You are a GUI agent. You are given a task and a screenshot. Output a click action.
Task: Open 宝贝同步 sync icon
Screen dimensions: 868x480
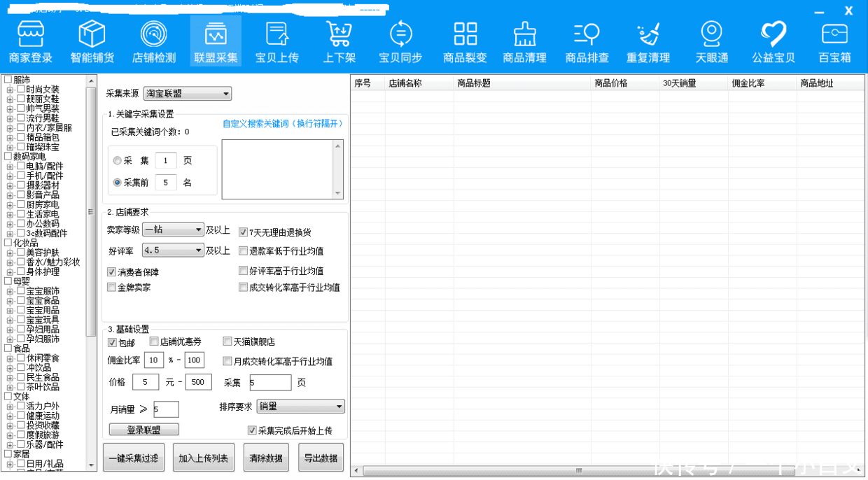pyautogui.click(x=400, y=34)
